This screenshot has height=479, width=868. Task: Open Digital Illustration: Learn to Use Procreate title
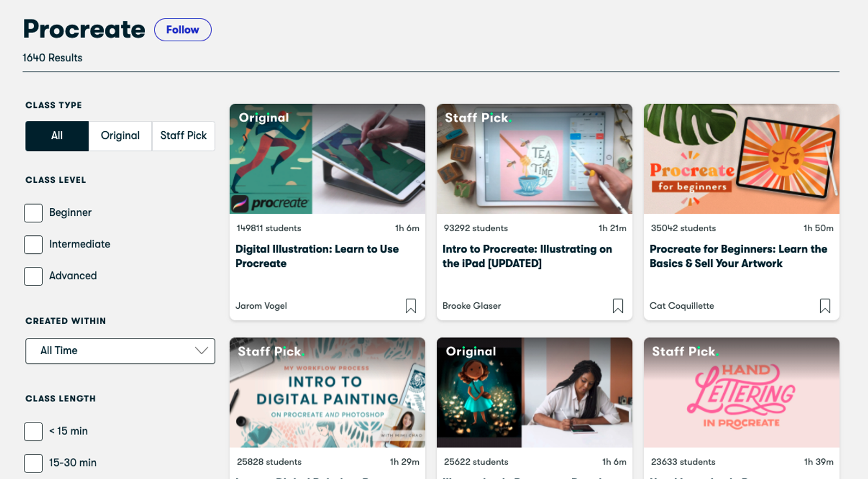317,256
